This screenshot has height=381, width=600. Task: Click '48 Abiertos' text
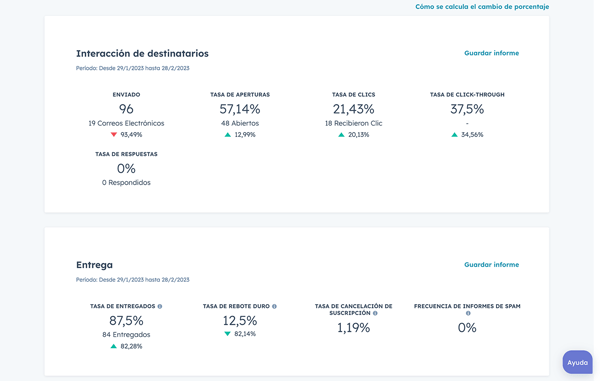(x=240, y=123)
